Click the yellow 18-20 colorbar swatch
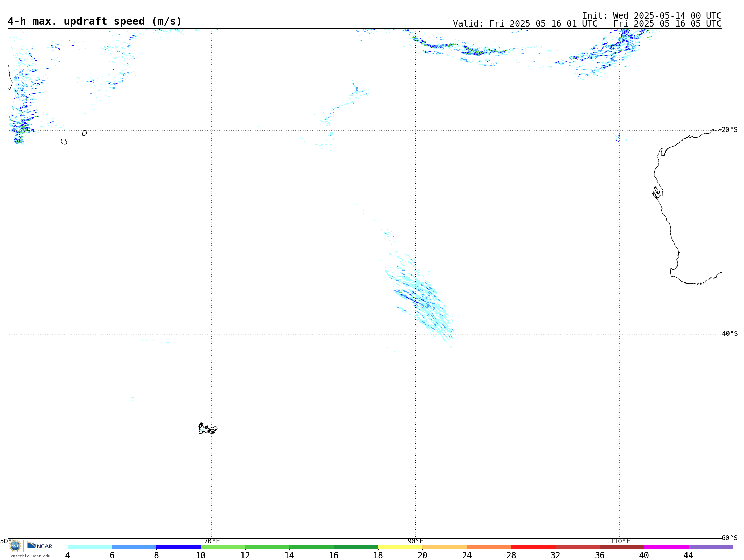744x560 pixels. [x=400, y=547]
